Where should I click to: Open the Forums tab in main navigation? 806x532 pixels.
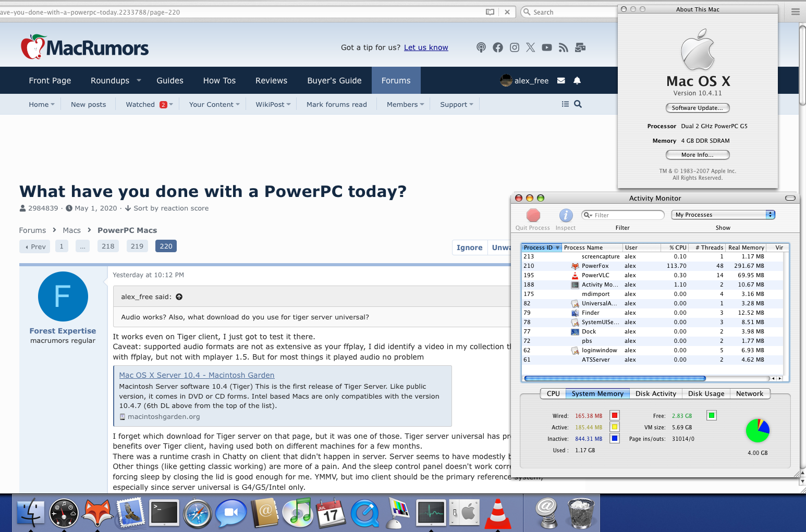396,80
